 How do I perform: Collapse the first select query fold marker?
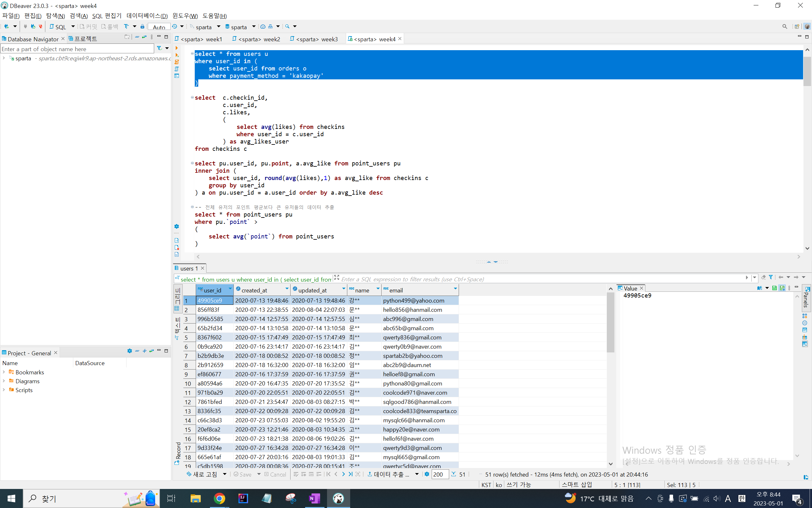click(192, 53)
